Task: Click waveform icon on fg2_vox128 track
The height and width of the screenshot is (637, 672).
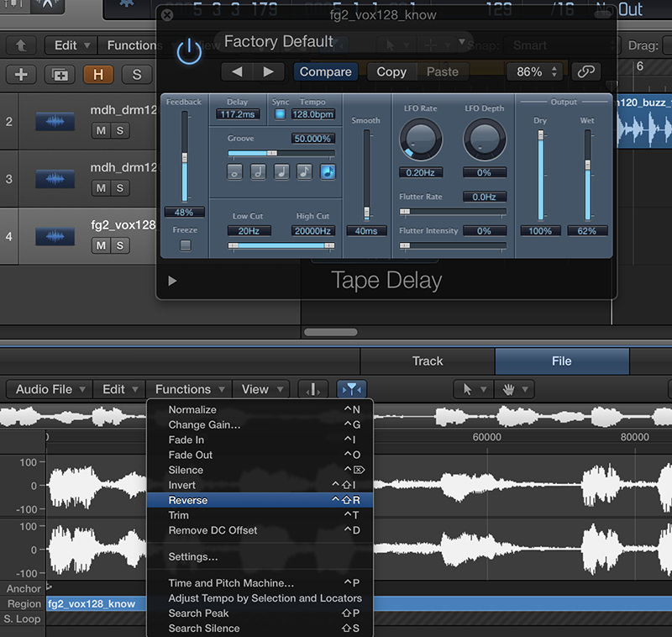Action: pos(55,236)
